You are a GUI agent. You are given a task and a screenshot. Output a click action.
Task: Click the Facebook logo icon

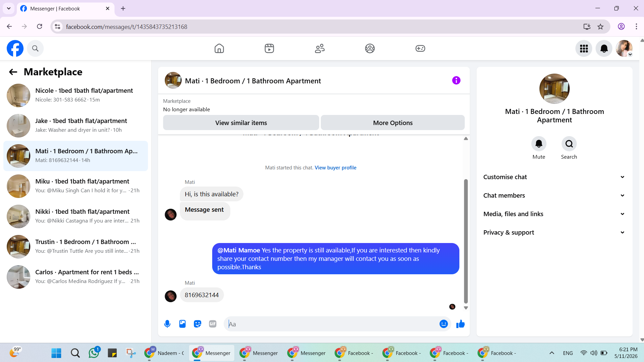click(x=15, y=48)
